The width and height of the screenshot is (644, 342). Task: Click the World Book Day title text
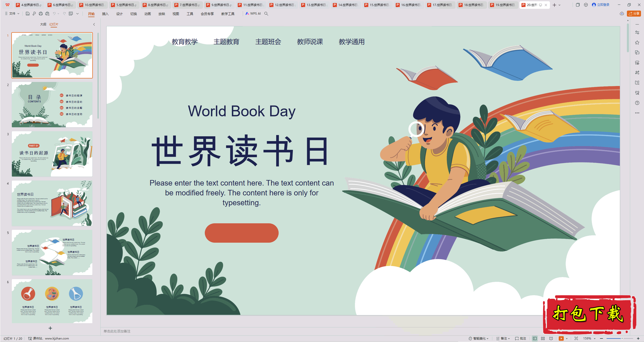point(242,111)
